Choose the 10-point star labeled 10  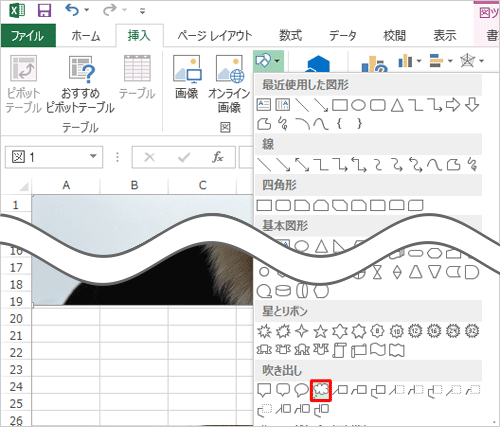pos(397,331)
